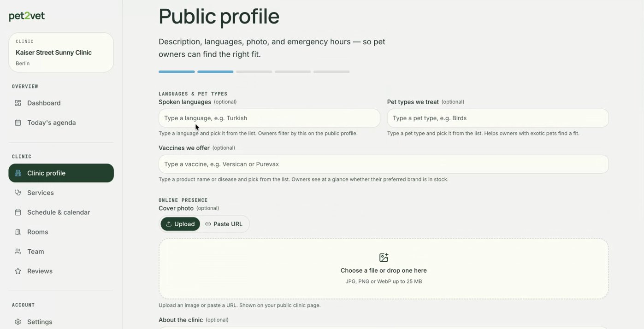The width and height of the screenshot is (644, 329).
Task: Open the Clinic profile menu item
Action: pos(61,173)
